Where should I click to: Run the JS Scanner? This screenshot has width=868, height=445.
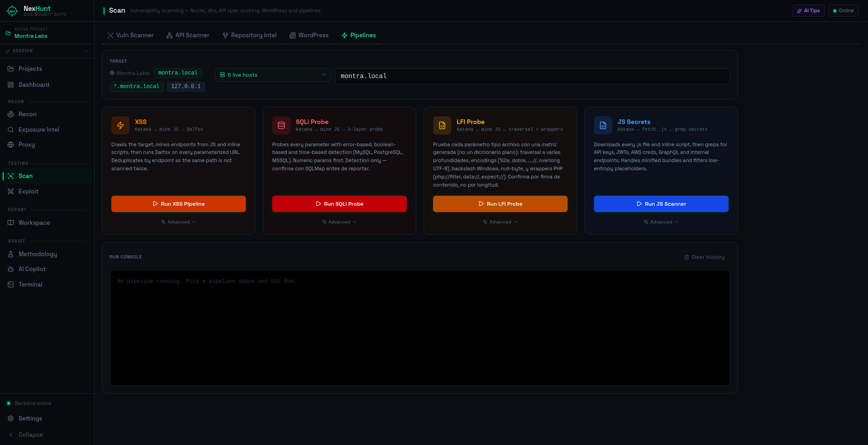click(661, 204)
